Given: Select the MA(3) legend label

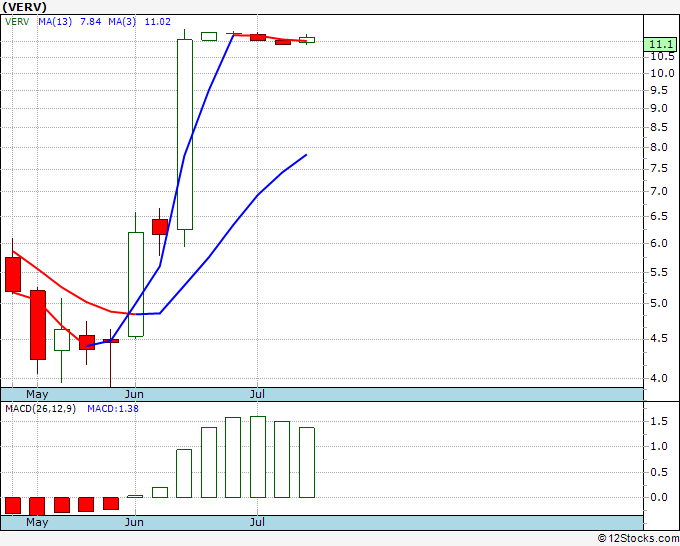Looking at the screenshot, I should click(122, 22).
